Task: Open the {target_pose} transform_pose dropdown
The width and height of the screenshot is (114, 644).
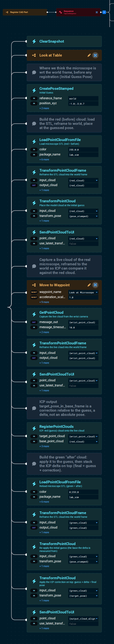Action: pyautogui.click(x=83, y=596)
